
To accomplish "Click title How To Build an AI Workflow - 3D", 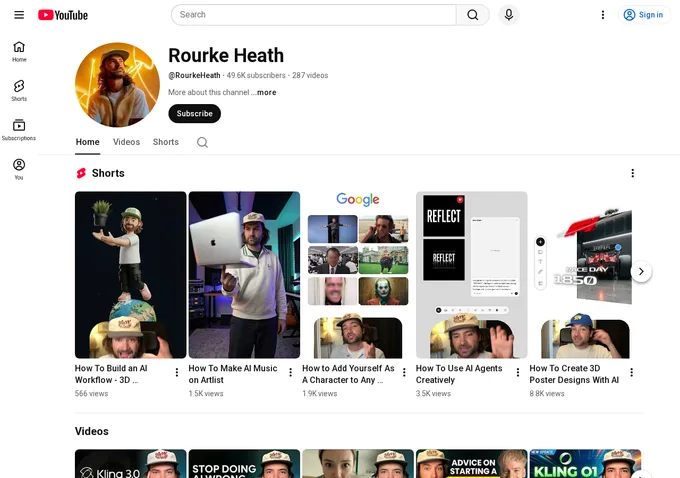I will click(111, 374).
